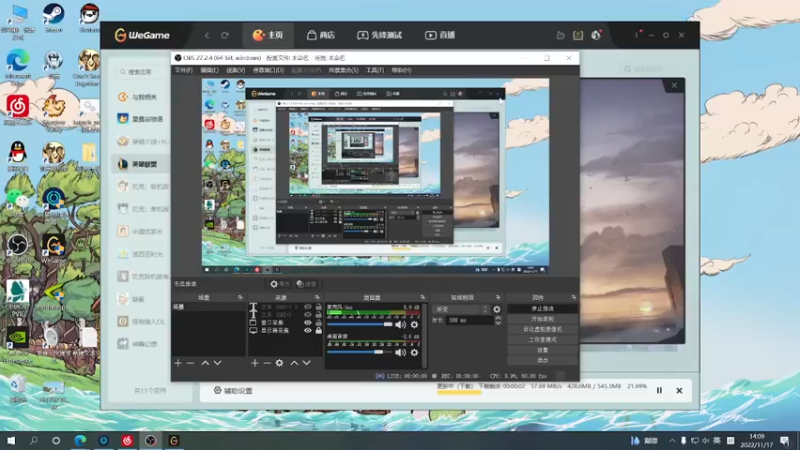
Task: Open OBS 视图(V) menu
Action: click(x=236, y=70)
